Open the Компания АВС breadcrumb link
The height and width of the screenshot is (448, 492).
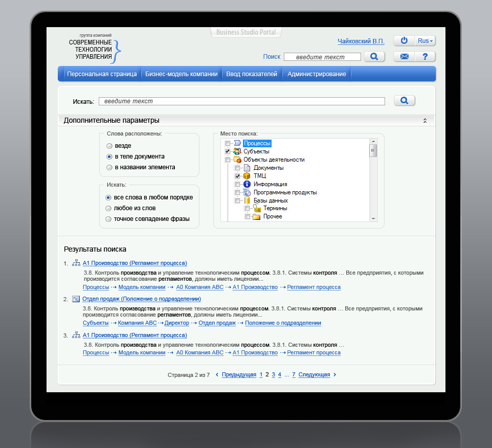pyautogui.click(x=137, y=323)
